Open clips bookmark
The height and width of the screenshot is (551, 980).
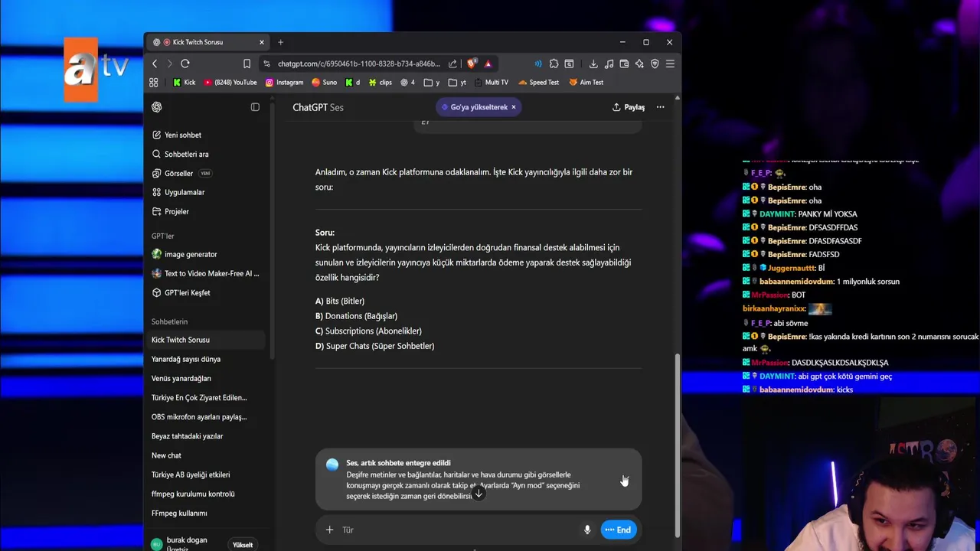pyautogui.click(x=381, y=83)
